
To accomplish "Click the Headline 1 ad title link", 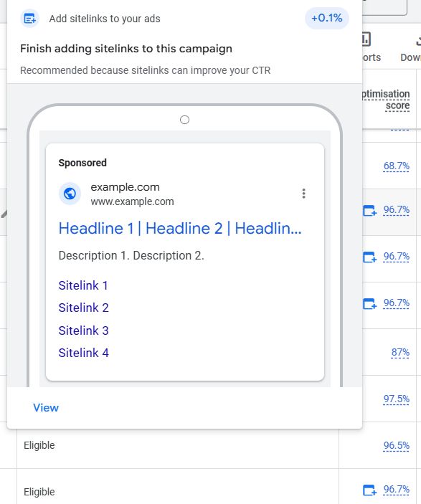I will point(180,229).
